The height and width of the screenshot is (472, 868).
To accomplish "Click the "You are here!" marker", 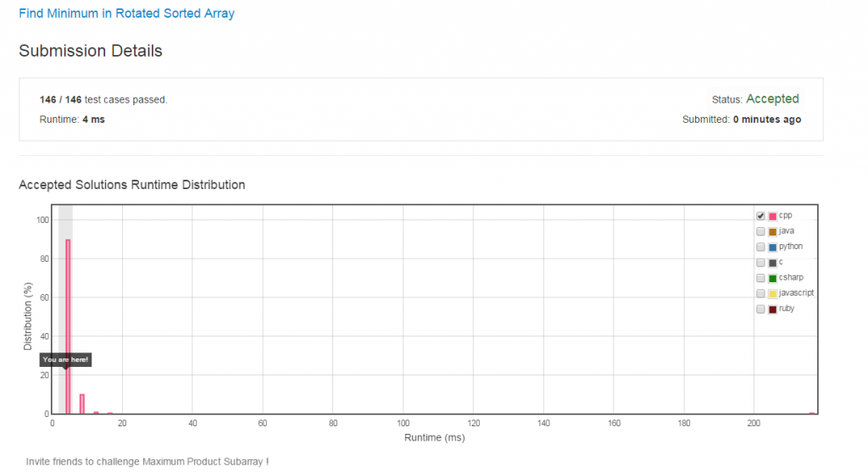I will (x=65, y=360).
